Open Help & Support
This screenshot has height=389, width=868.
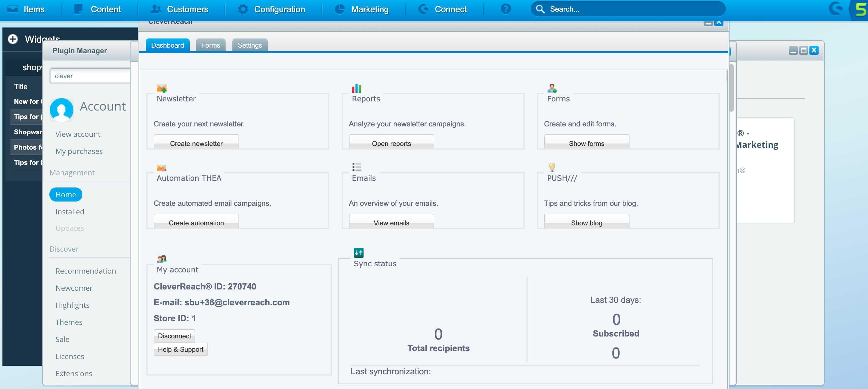coord(181,350)
